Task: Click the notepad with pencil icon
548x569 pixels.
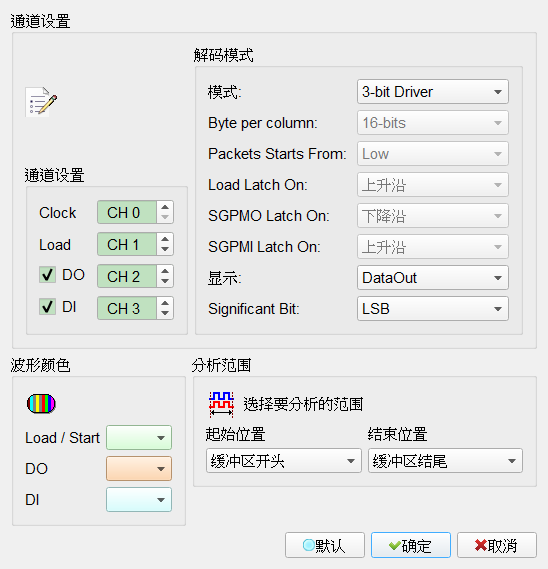Action: (41, 102)
